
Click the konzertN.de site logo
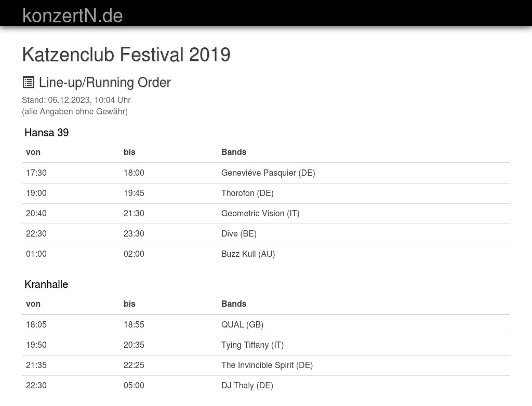tap(72, 15)
